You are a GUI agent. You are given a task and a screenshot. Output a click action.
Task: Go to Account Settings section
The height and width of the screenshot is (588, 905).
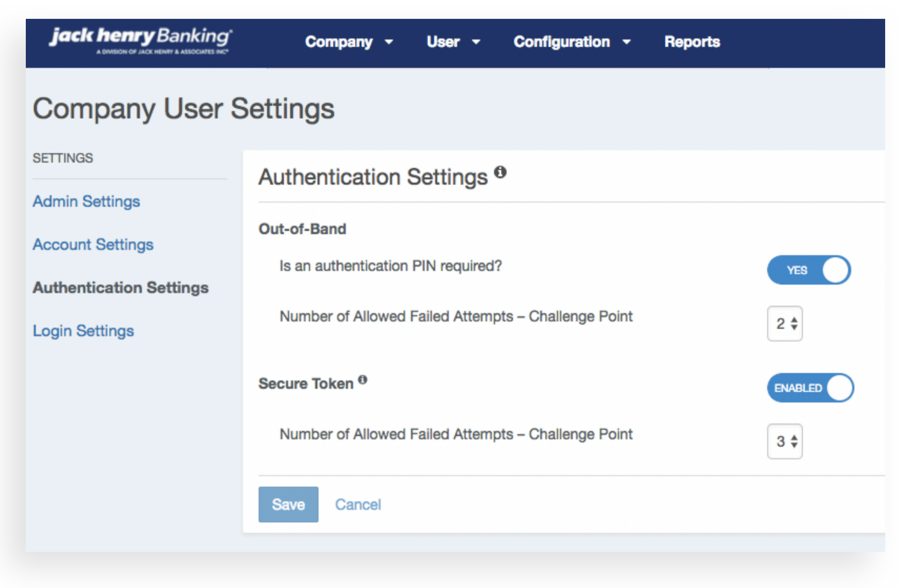93,244
